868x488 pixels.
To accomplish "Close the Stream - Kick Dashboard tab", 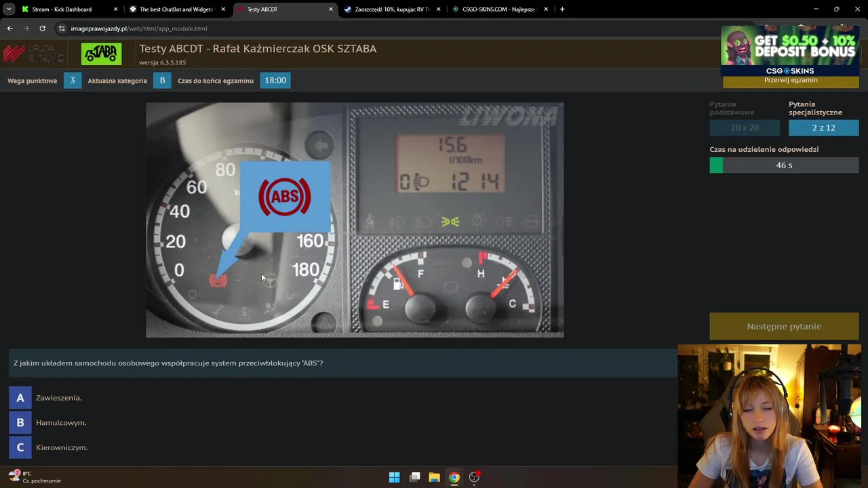I will (x=115, y=9).
